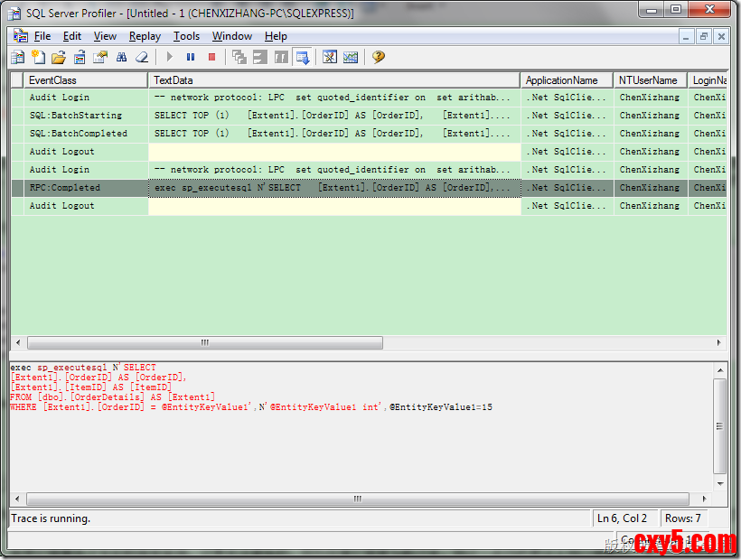Toggle the Auto Scroll window button
Viewport: 741px width, 560px height.
point(303,57)
